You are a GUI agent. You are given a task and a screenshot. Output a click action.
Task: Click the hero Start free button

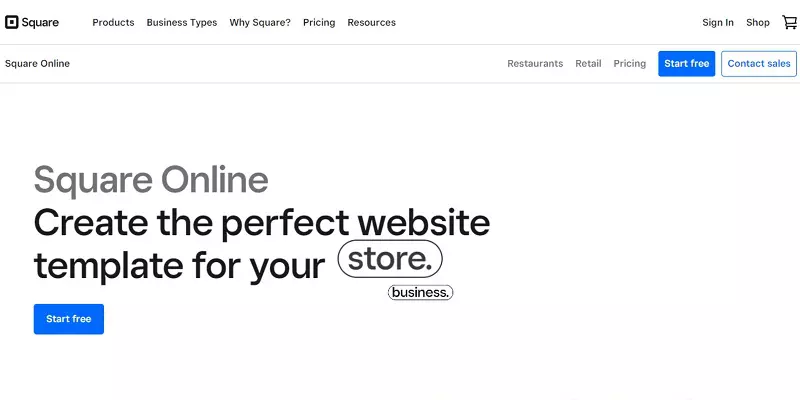[x=69, y=319]
